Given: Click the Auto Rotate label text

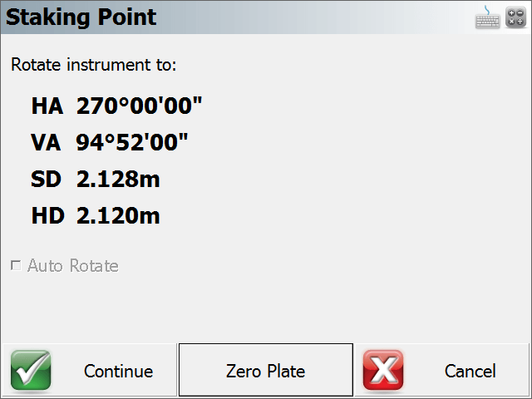Looking at the screenshot, I should tap(73, 266).
